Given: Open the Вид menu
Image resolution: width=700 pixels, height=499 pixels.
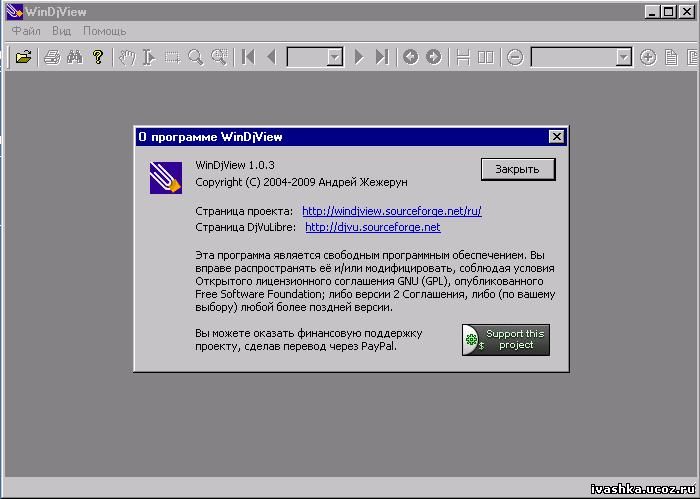Looking at the screenshot, I should tap(61, 31).
